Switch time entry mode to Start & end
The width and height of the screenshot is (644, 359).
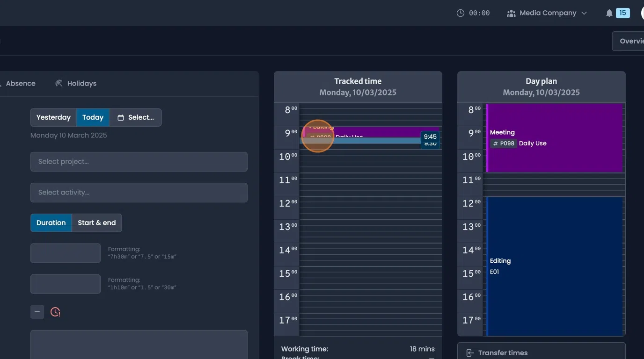point(96,223)
